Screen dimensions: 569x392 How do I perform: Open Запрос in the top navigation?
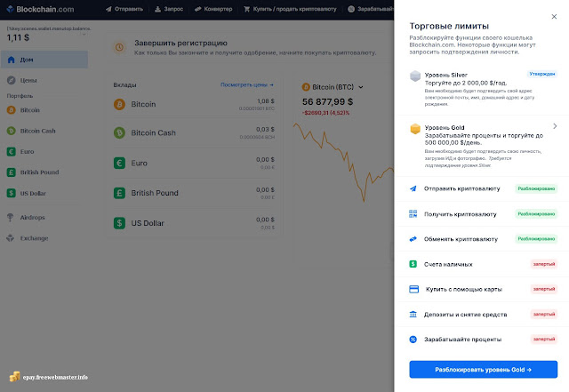[x=169, y=9]
